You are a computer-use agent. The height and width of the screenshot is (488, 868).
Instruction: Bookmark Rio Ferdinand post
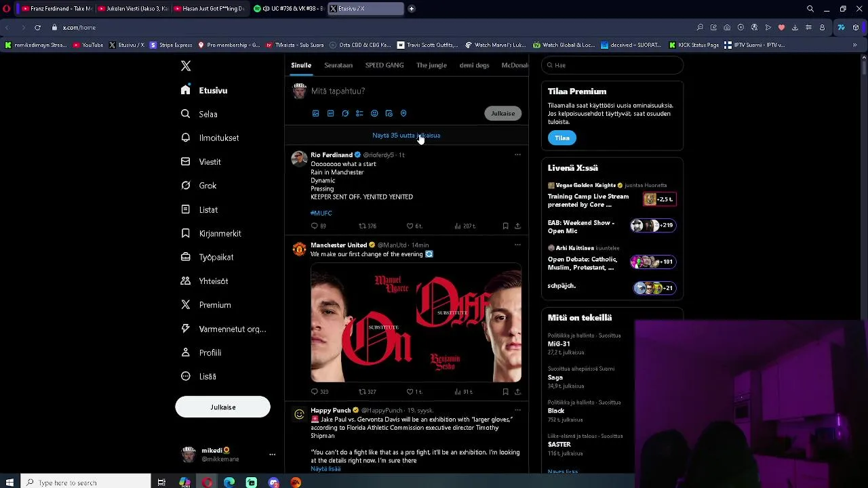click(505, 226)
